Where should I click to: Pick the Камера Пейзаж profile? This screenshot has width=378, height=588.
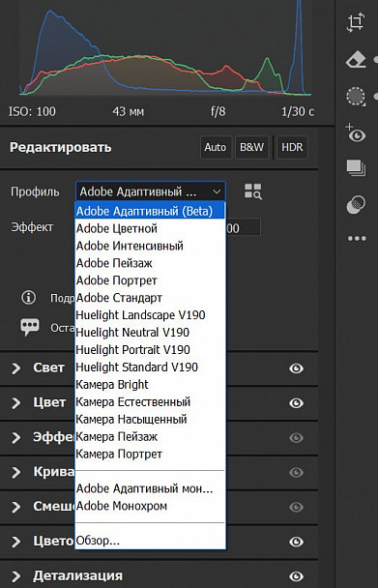(x=150, y=436)
